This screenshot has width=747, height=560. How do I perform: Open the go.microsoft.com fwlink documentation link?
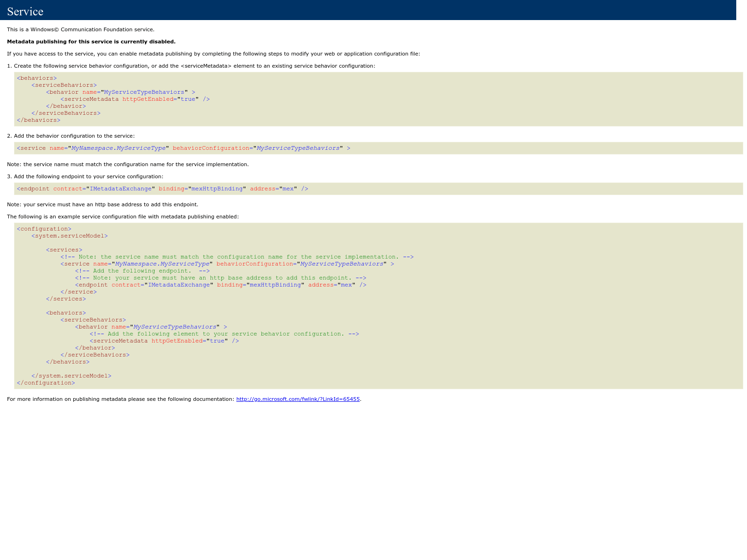tap(298, 399)
